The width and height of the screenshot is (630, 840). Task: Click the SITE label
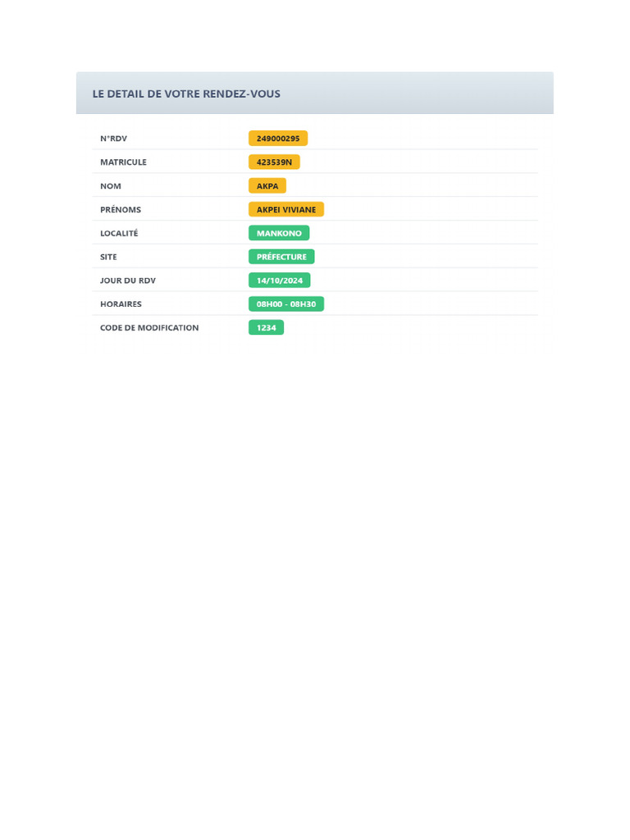[x=108, y=257]
